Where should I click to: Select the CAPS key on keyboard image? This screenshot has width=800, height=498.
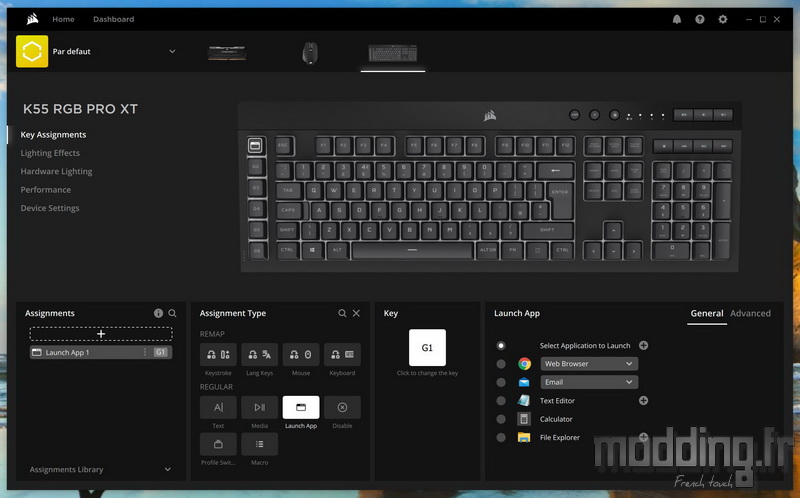click(x=290, y=210)
